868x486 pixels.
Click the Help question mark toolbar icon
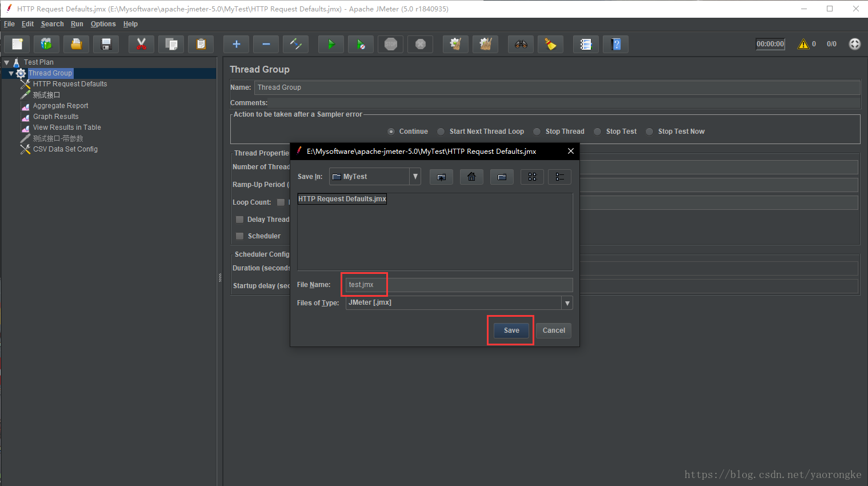(x=615, y=44)
